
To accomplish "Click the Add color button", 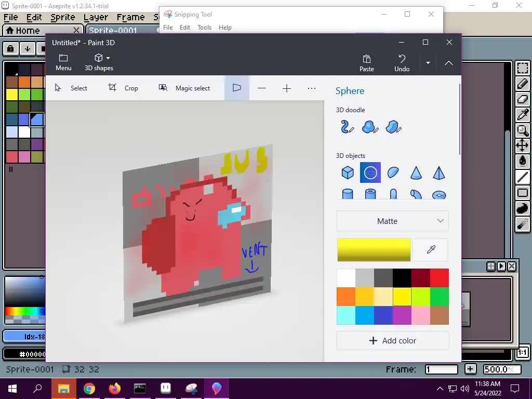I will coord(393,341).
